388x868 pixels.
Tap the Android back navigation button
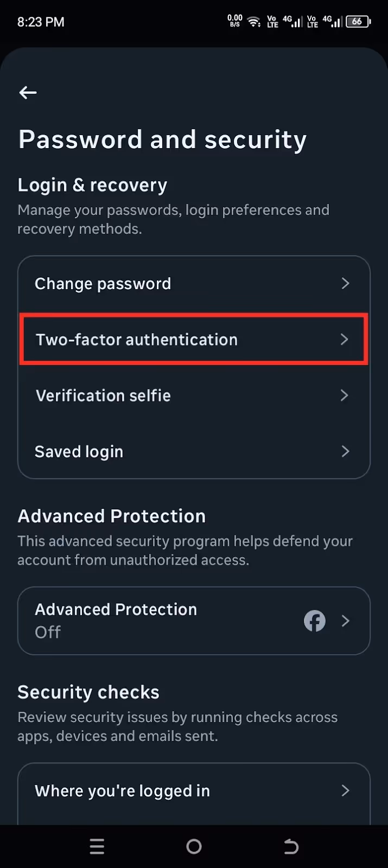[291, 846]
